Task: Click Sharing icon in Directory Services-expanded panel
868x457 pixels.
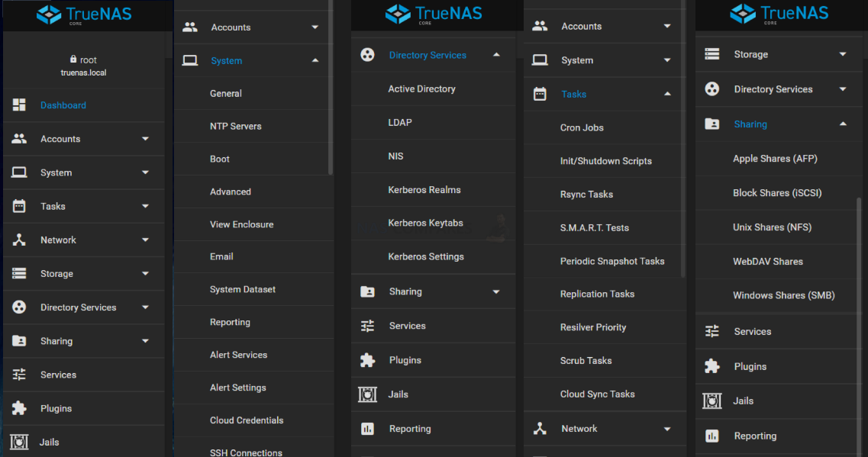Action: [367, 291]
